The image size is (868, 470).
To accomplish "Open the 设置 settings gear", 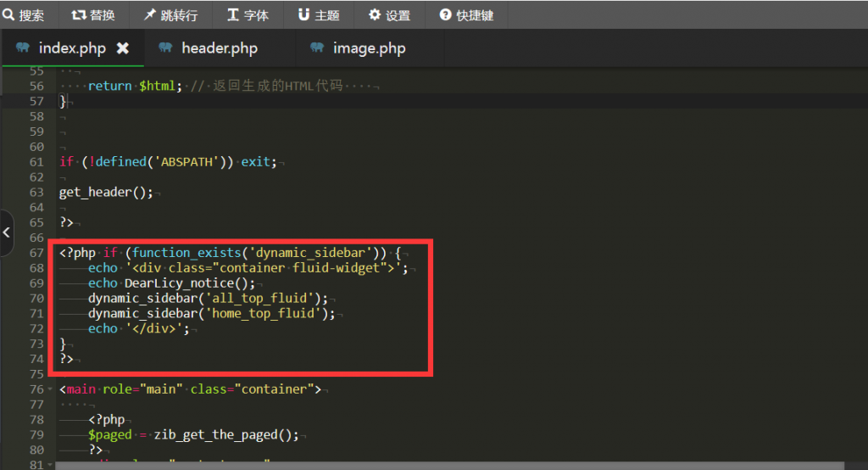I will click(x=389, y=15).
